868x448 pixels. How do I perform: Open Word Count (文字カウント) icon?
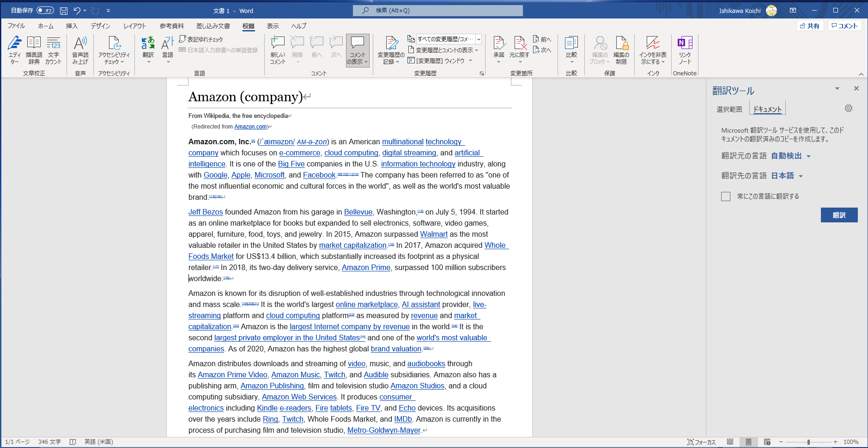coord(54,50)
